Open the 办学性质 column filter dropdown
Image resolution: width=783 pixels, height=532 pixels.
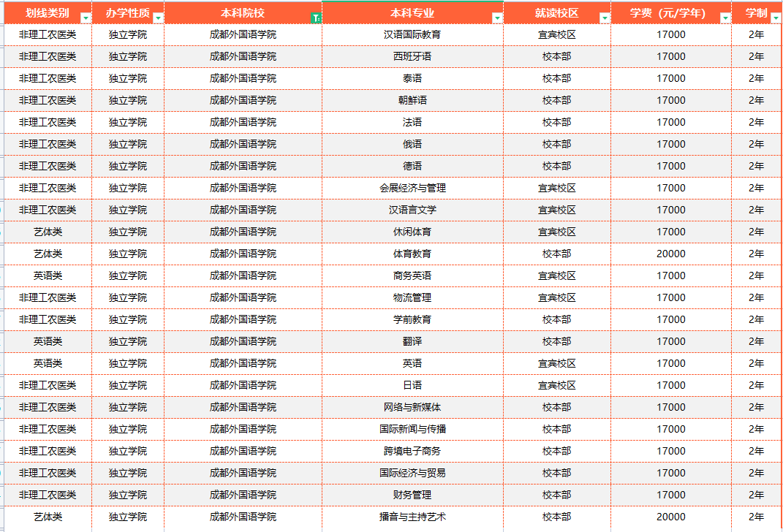tap(159, 18)
